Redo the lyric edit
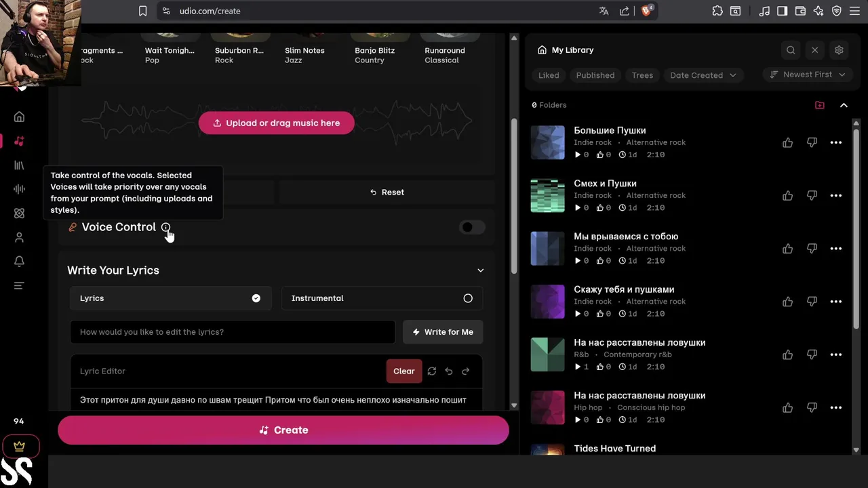The width and height of the screenshot is (868, 488). (465, 371)
